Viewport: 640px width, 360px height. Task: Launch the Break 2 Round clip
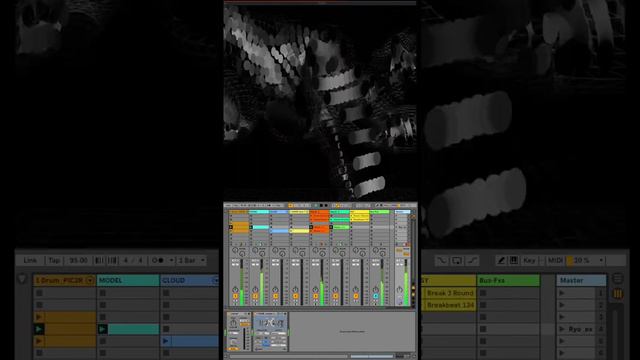[x=450, y=293]
